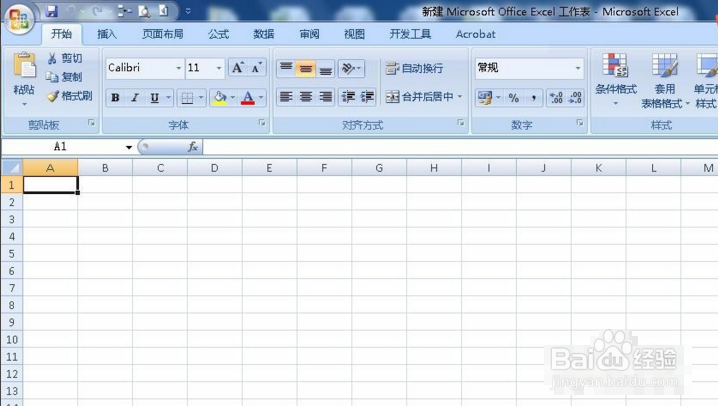This screenshot has width=718, height=406.
Task: Increase the decimal places
Action: (x=556, y=97)
